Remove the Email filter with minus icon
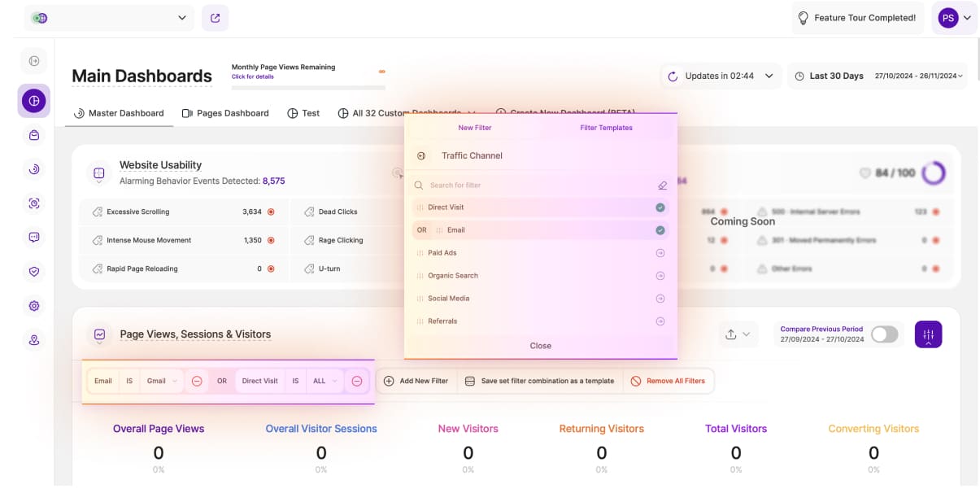 coord(197,381)
